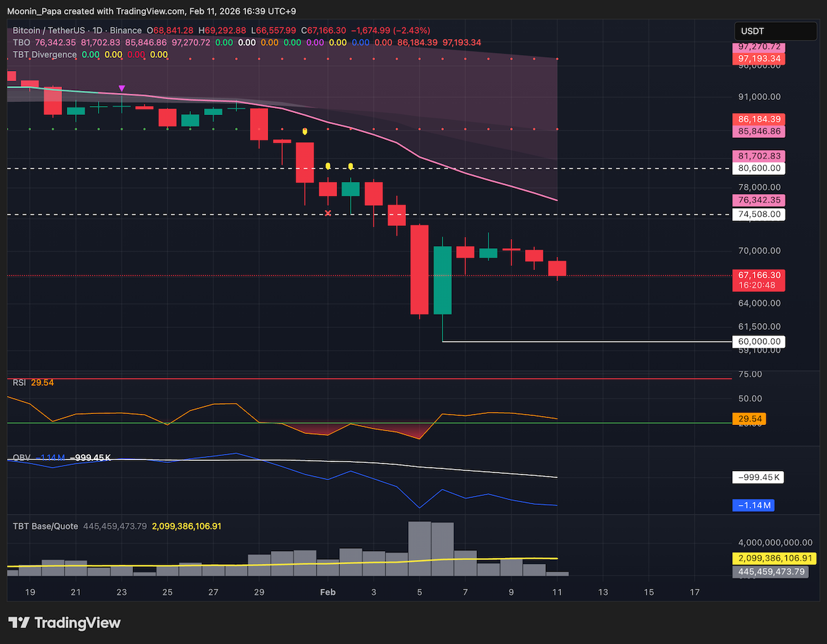Click the yellow dot above the Feb 2 candle
Screen dimensions: 827x644
coord(351,165)
